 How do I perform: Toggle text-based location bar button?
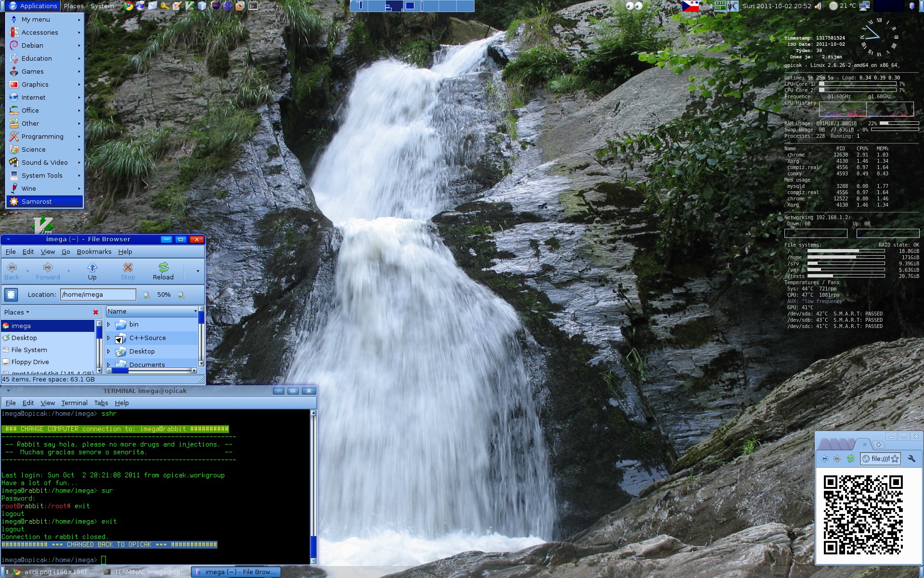click(x=11, y=294)
